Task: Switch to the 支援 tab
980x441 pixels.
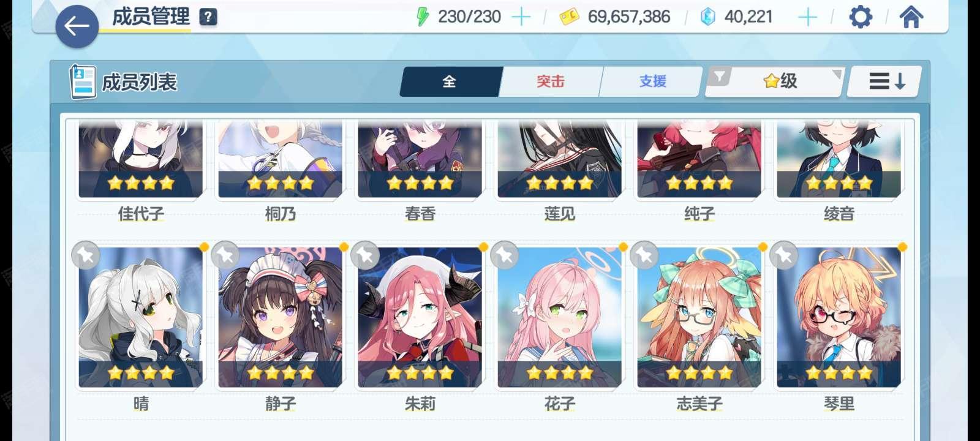Action: tap(652, 81)
